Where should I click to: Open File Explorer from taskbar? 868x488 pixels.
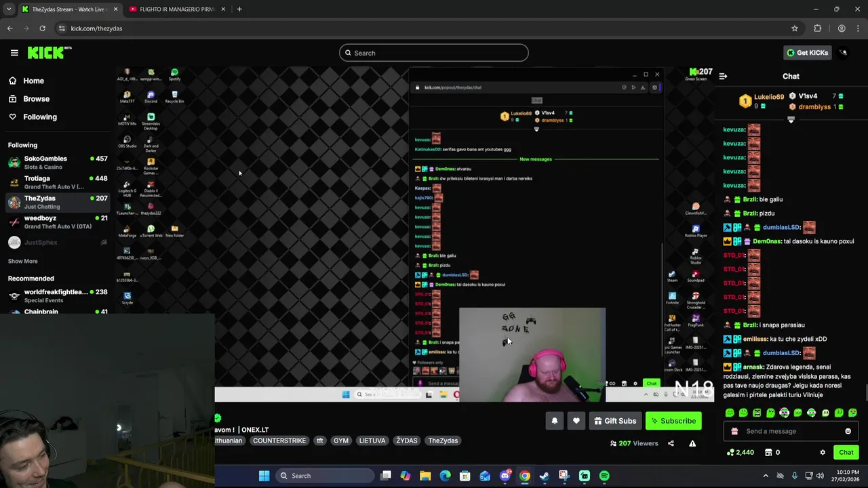point(425,476)
